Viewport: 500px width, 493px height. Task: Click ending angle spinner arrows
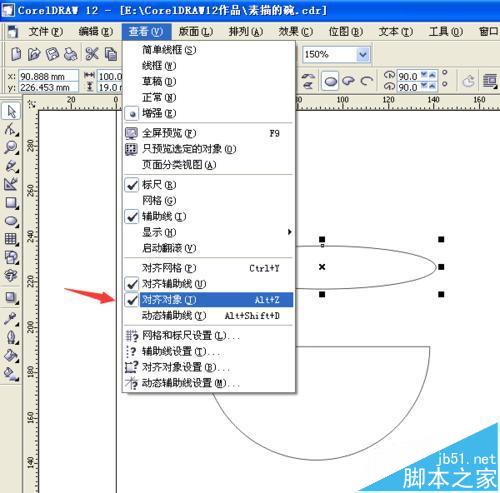(x=428, y=86)
